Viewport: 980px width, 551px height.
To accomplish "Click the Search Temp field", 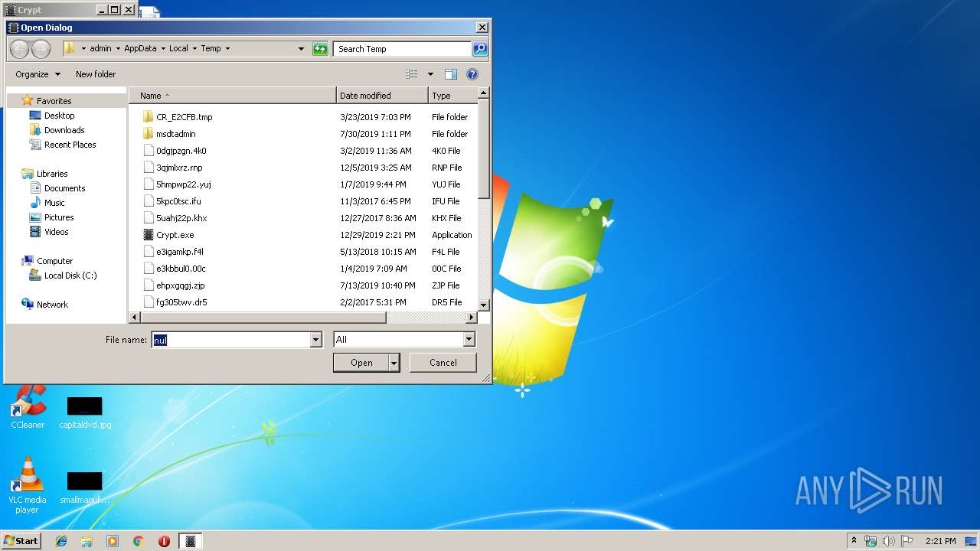I will pyautogui.click(x=402, y=49).
